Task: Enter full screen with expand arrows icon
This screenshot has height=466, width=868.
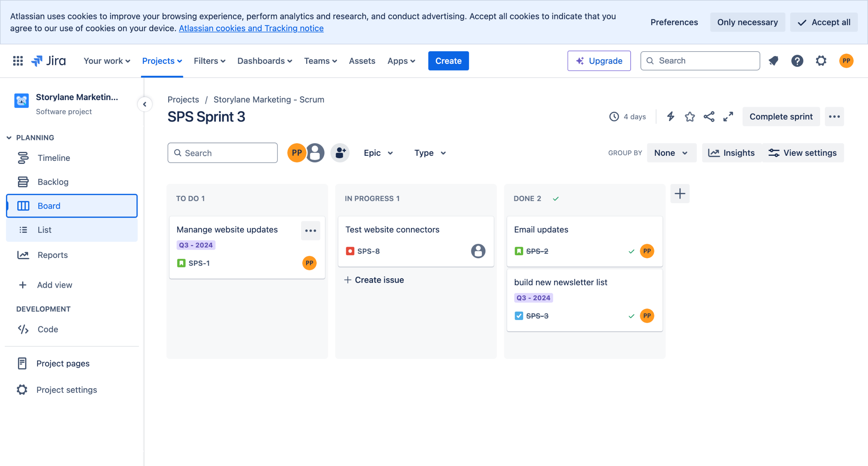Action: click(728, 116)
